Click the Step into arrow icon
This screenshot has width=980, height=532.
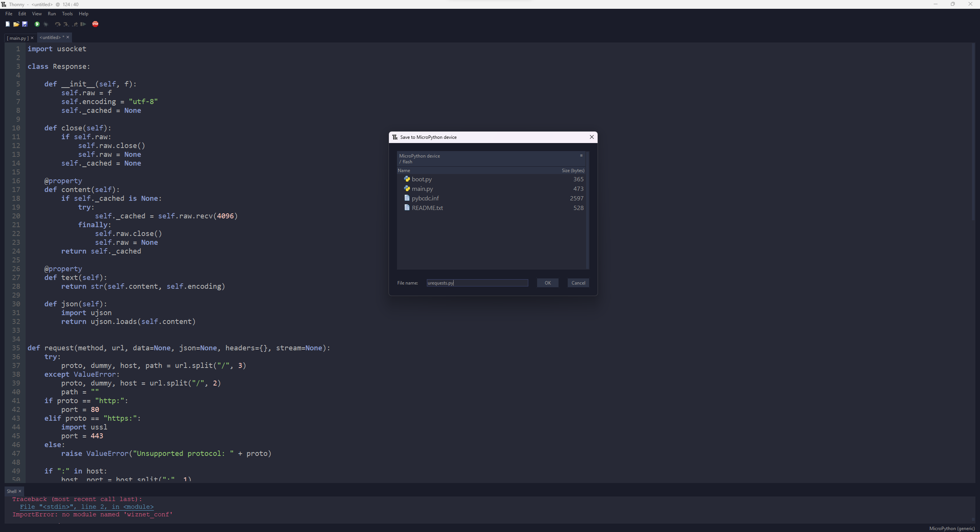click(x=66, y=24)
